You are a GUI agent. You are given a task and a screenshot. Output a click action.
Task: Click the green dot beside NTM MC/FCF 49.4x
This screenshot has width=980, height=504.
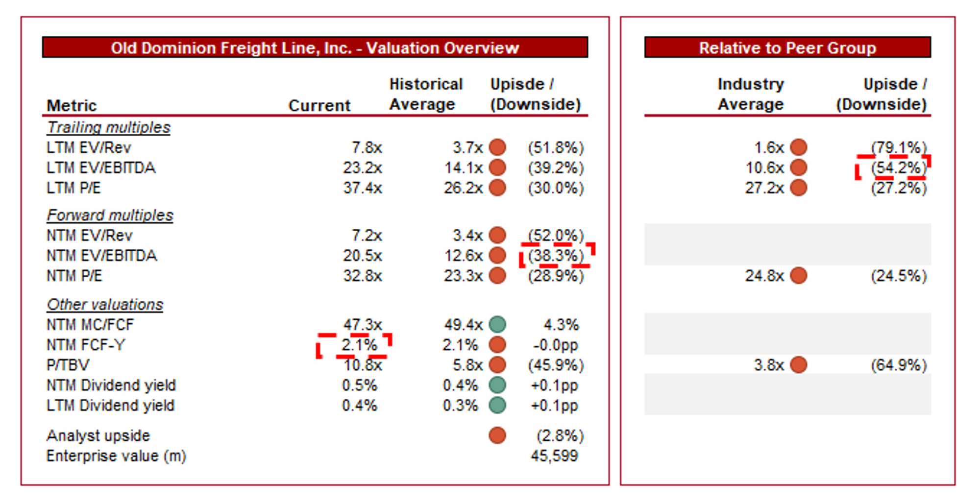coord(497,324)
